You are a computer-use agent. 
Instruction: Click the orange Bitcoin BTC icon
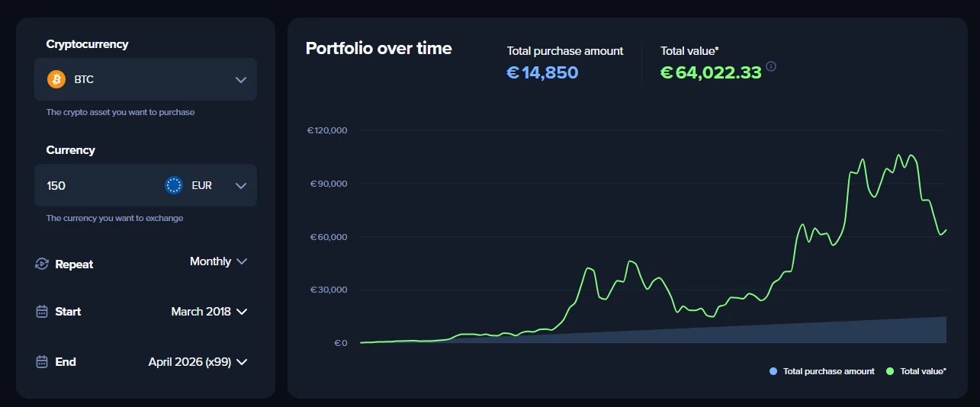[x=56, y=79]
